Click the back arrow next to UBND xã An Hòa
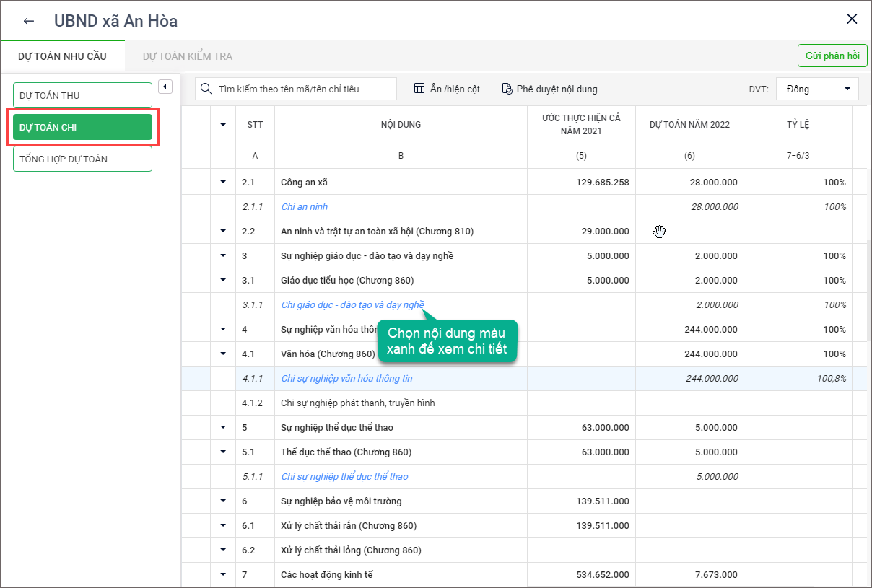The height and width of the screenshot is (588, 872). [29, 21]
